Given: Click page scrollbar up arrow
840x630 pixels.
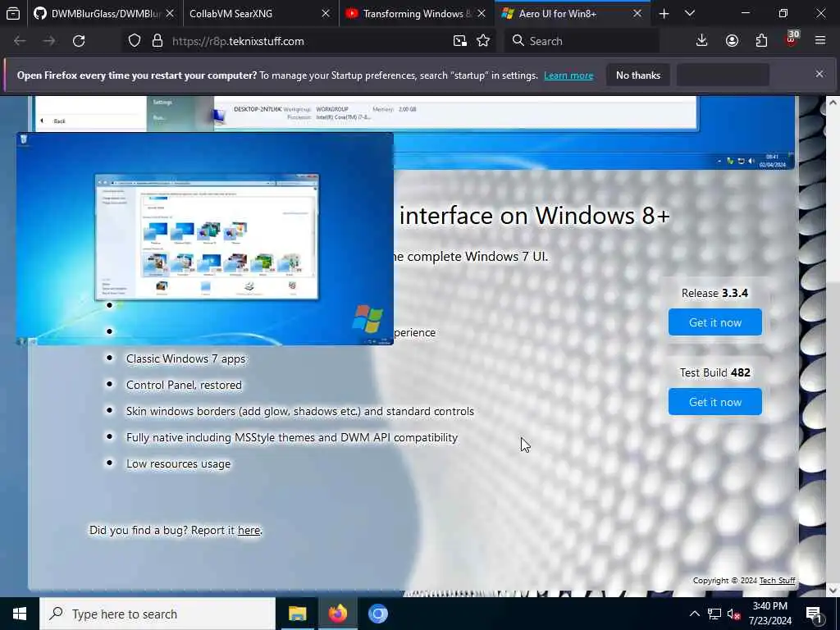Looking at the screenshot, I should coord(833,103).
